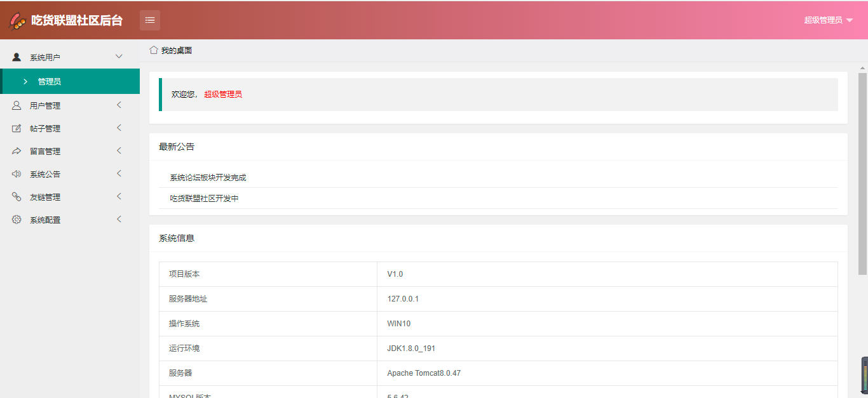Select the 系统配置 menu label
The width and height of the screenshot is (868, 398).
pyautogui.click(x=45, y=220)
